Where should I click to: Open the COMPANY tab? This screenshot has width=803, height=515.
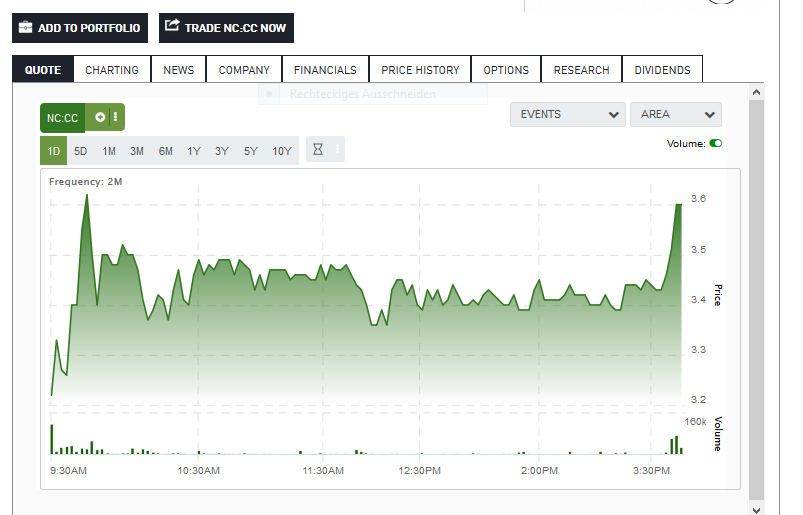tap(244, 70)
